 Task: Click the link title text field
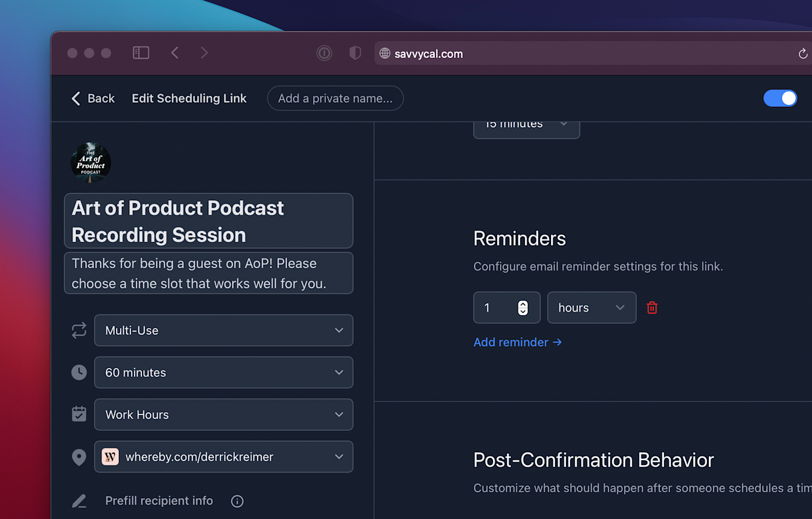[x=209, y=221]
